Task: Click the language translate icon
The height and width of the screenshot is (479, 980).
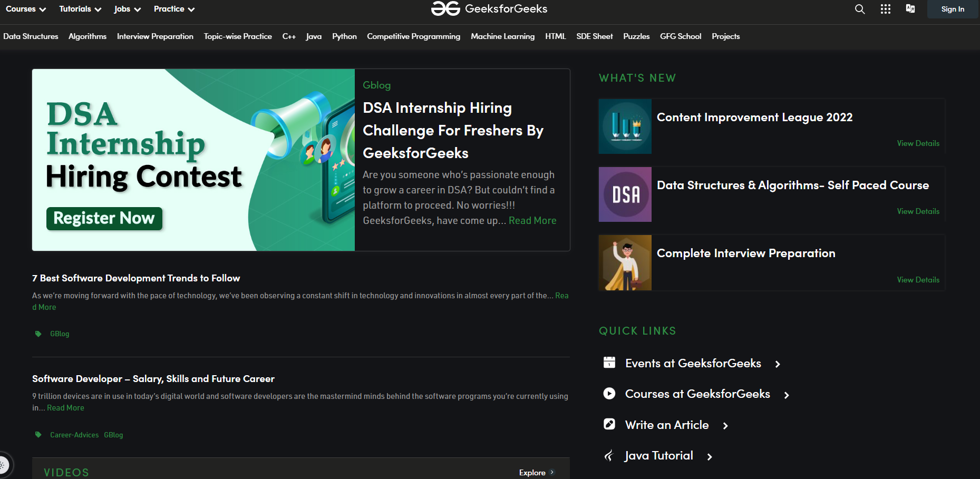Action: [910, 8]
